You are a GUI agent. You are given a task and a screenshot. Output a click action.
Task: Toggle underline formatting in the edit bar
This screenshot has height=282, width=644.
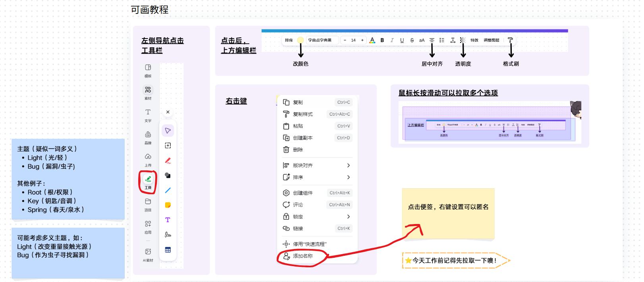(x=402, y=40)
